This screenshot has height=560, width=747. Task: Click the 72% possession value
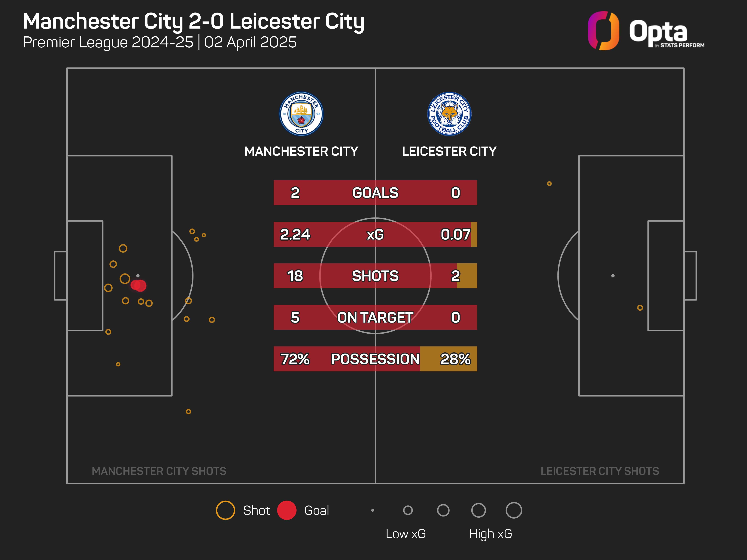click(295, 359)
